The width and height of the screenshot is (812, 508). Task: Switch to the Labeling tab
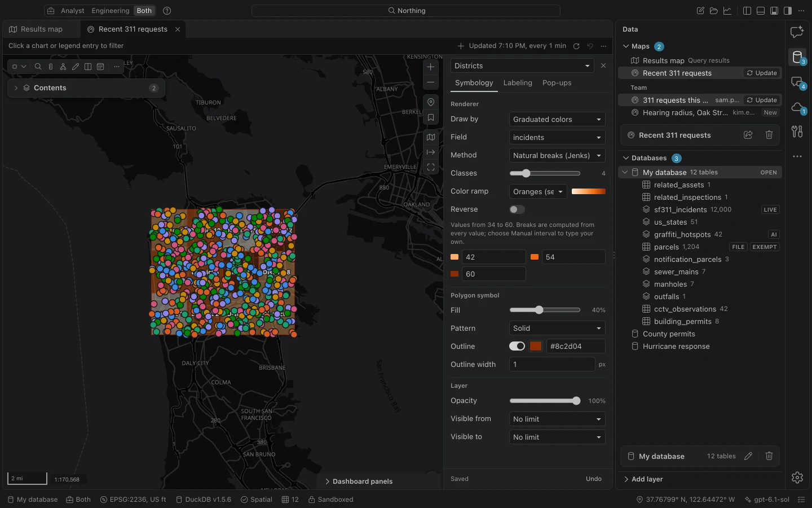pyautogui.click(x=518, y=83)
